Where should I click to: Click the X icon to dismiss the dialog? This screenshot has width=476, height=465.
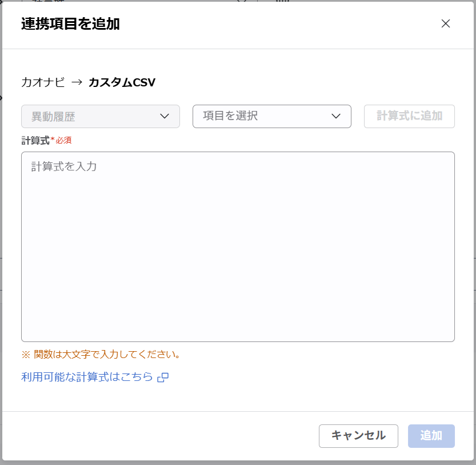click(x=446, y=24)
